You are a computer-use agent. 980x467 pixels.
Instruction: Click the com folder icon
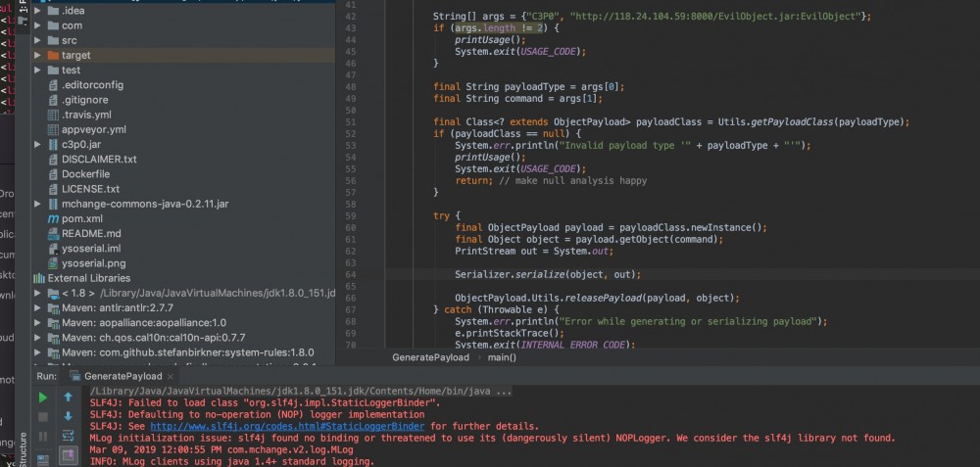(x=53, y=25)
